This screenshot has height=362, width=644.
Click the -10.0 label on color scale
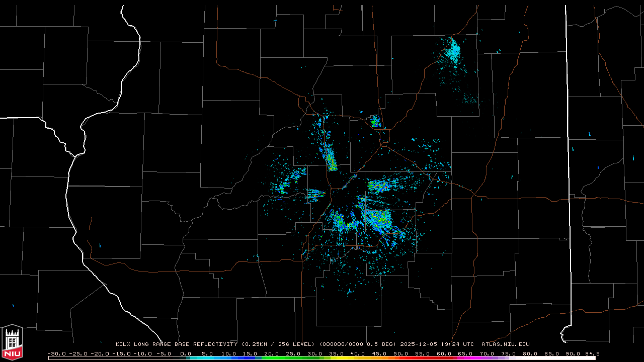tap(143, 353)
